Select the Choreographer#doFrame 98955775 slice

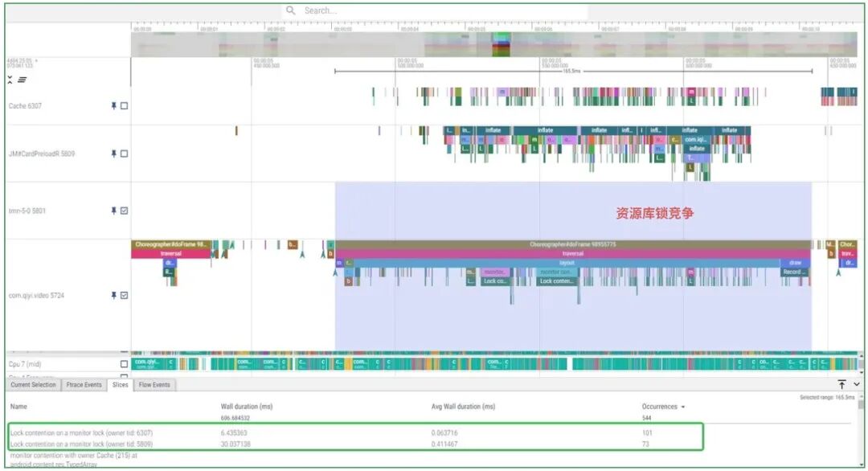coord(573,244)
